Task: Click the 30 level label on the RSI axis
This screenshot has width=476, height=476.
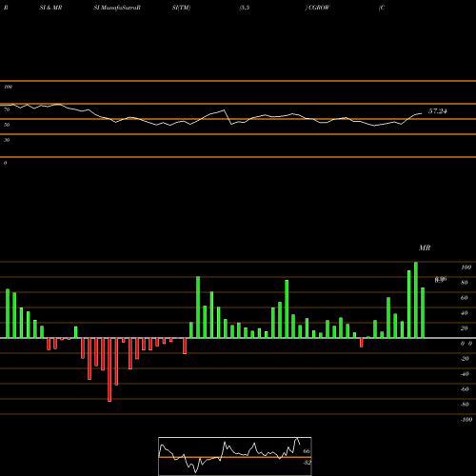Action: 7,140
